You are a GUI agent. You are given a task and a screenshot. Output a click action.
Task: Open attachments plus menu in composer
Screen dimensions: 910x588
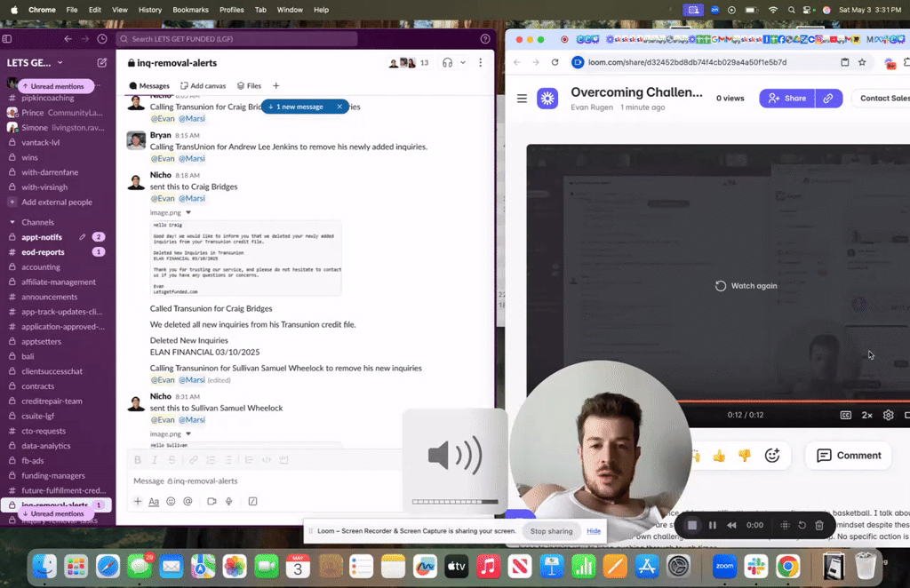point(138,502)
